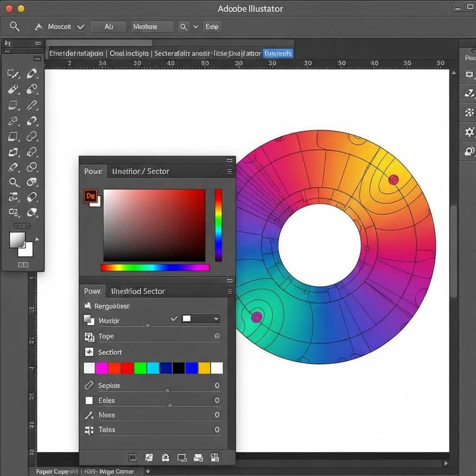
Task: Open the checkmark dropdown next to Mosceit
Action: click(x=80, y=26)
